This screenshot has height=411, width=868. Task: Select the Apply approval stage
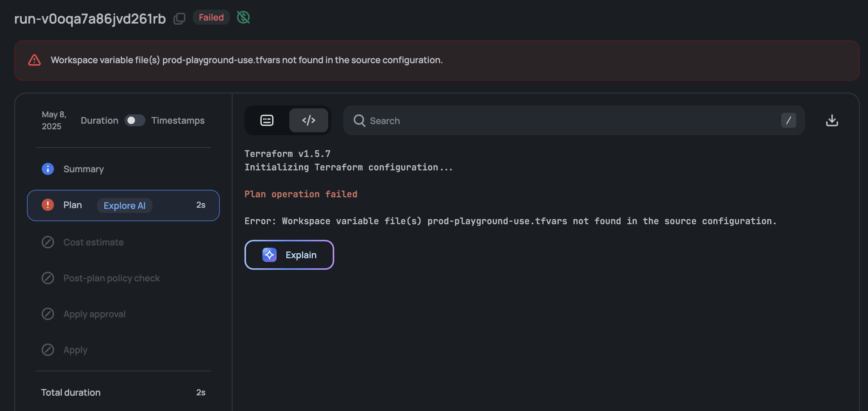click(94, 314)
